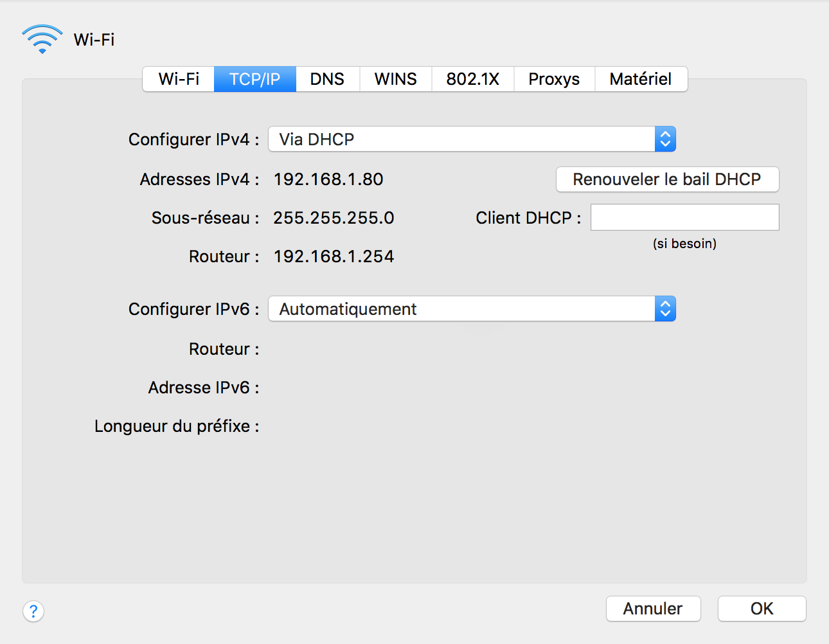Expand the Configurer IPv4 dropdown arrows
This screenshot has height=644, width=829.
(665, 139)
